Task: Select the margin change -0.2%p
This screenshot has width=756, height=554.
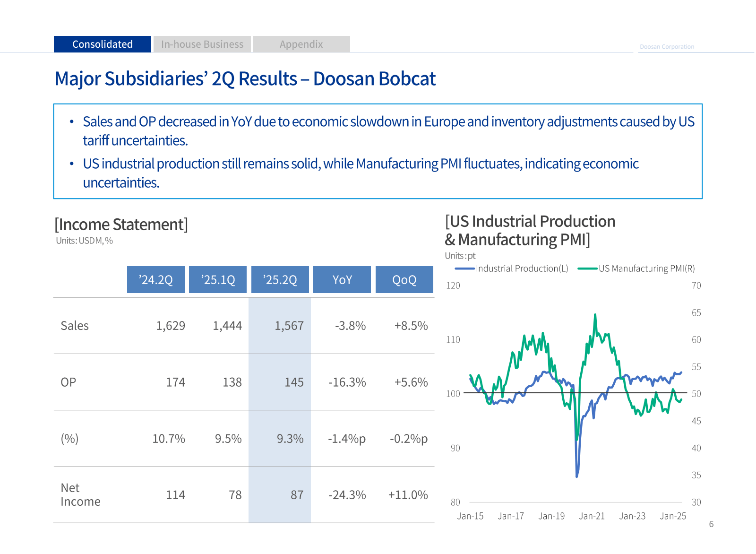Action: click(x=409, y=439)
